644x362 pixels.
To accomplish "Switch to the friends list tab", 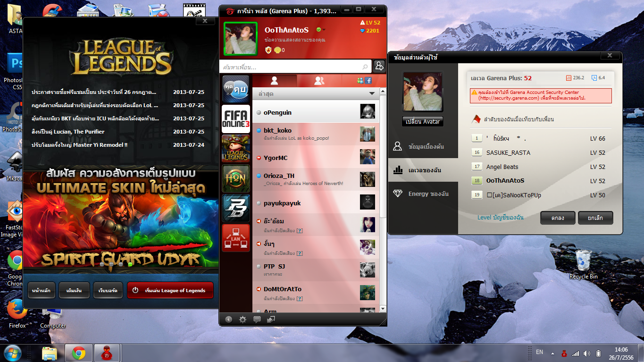I will pos(275,81).
